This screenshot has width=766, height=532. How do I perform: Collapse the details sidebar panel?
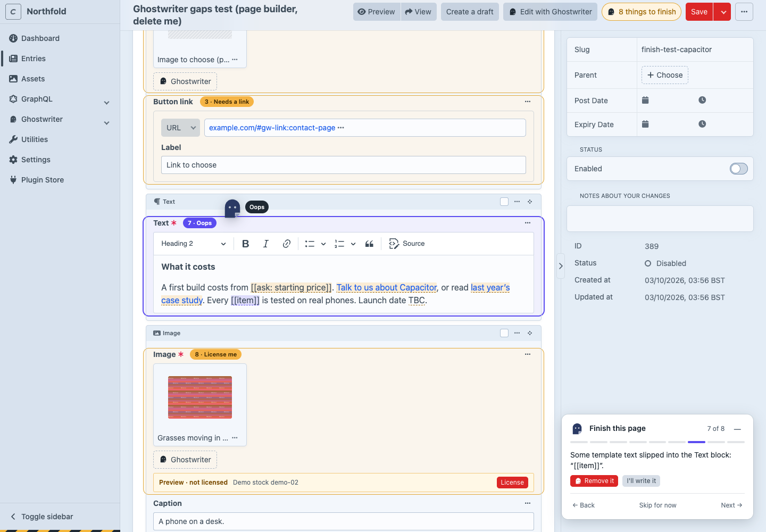tap(561, 266)
